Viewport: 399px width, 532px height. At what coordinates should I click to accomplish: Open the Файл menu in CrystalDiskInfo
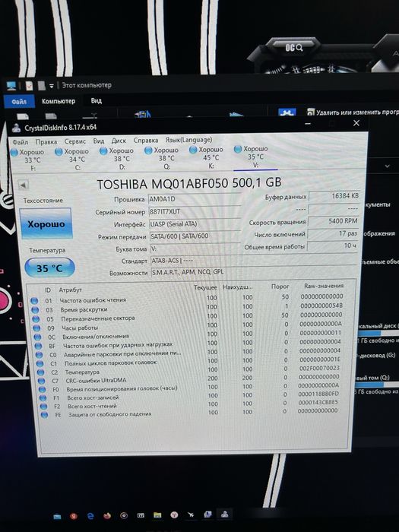coord(21,142)
